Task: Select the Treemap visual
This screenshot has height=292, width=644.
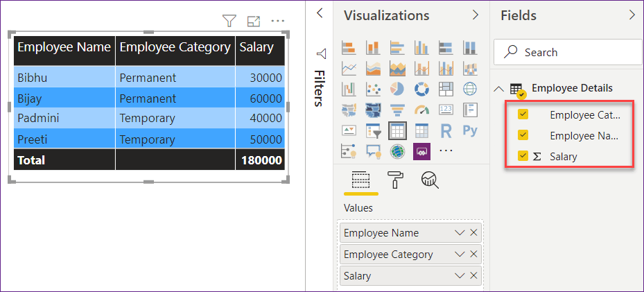Action: [x=446, y=89]
